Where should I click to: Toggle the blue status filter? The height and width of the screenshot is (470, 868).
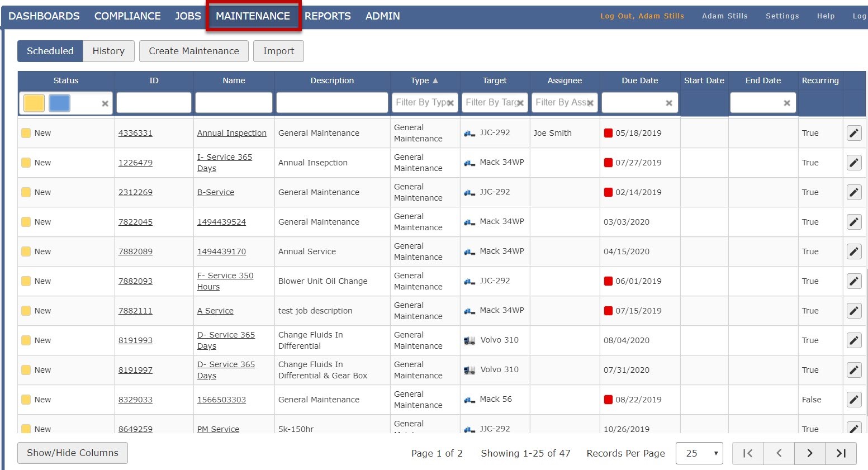pos(59,103)
